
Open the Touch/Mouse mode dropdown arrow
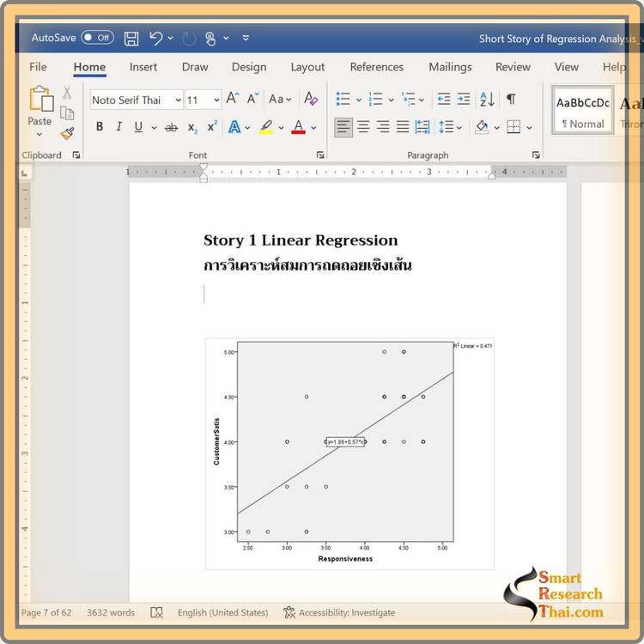click(226, 38)
